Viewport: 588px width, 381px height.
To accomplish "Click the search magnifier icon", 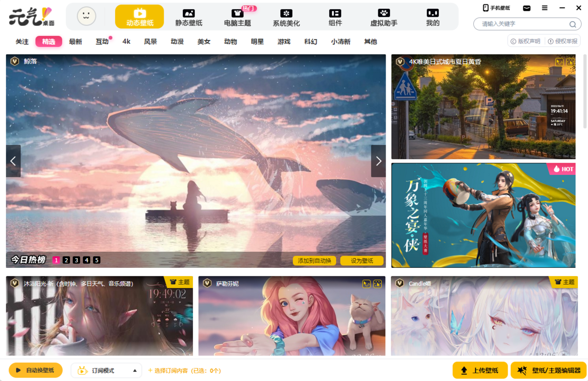I will [x=572, y=24].
